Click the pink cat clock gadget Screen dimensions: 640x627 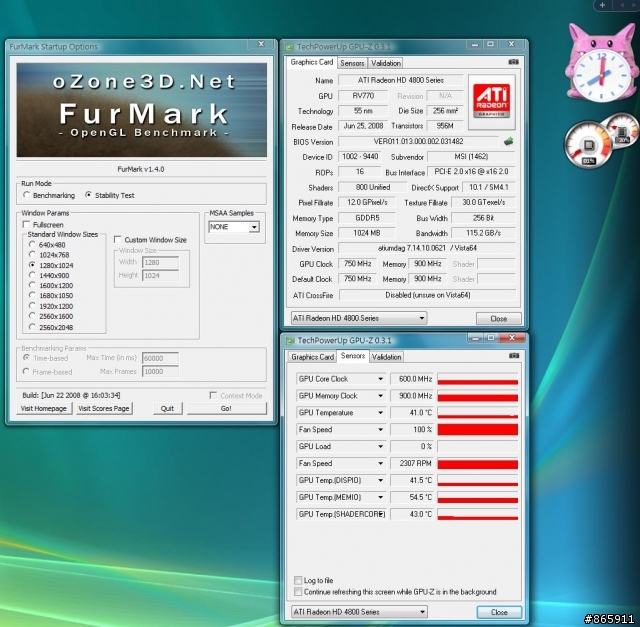[x=601, y=63]
